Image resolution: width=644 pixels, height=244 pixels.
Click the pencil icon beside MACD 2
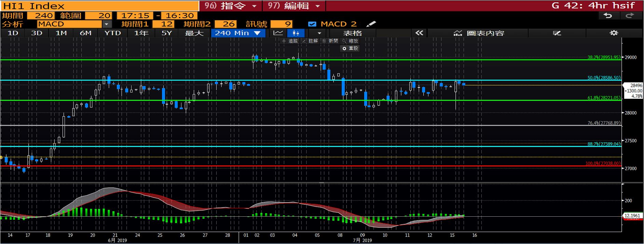pos(371,24)
